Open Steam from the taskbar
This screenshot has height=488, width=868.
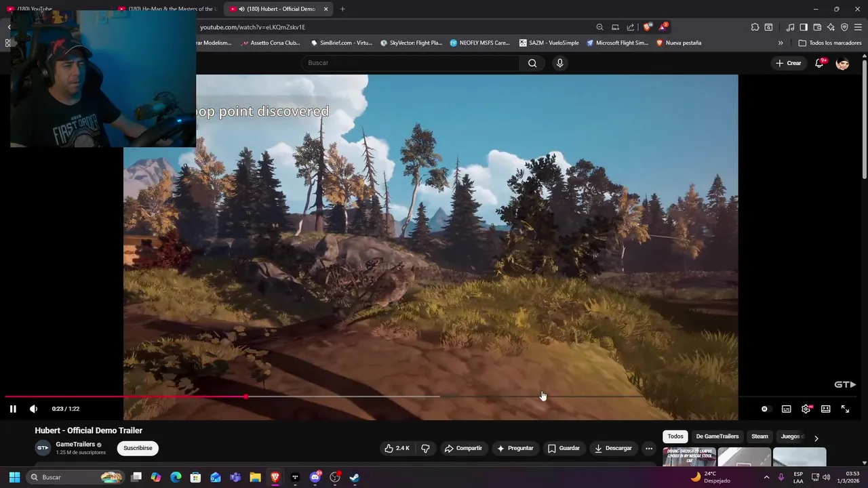pos(354,477)
